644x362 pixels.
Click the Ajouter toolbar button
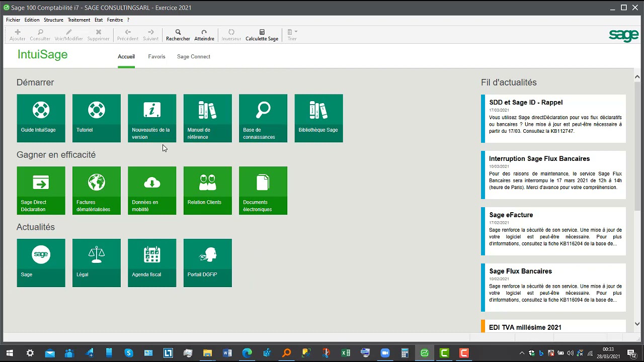(18, 35)
